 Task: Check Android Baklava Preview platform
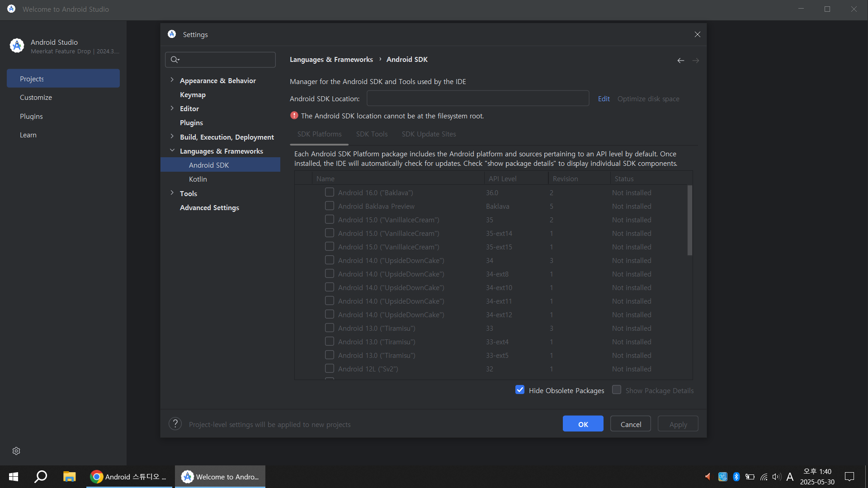coord(330,206)
